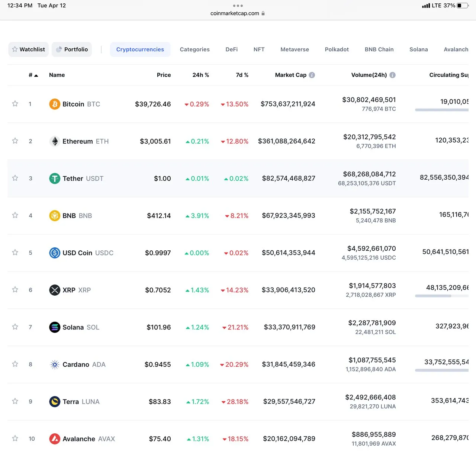Open the Cardano ADA name link

click(x=84, y=365)
